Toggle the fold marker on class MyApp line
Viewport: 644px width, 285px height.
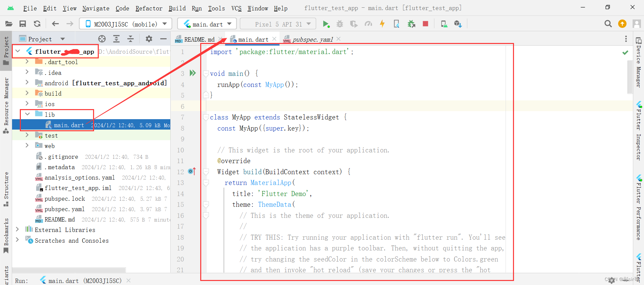tap(206, 117)
